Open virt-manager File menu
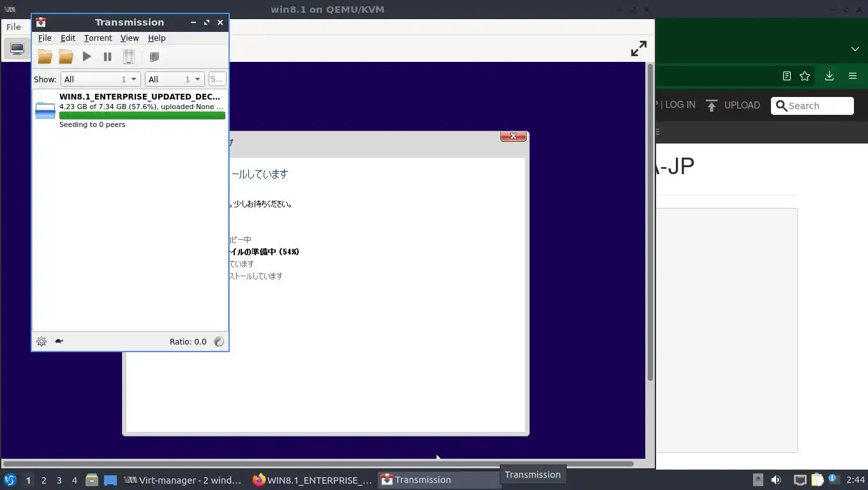 [x=13, y=27]
